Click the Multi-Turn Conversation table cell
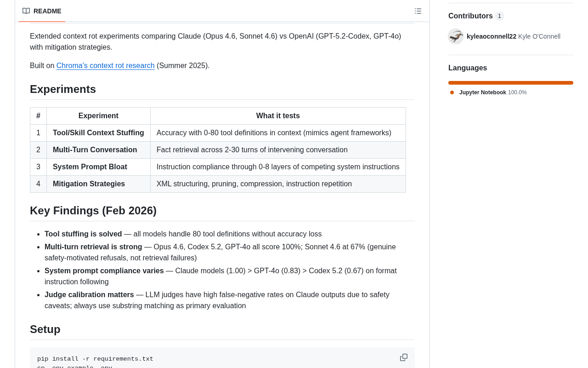This screenshot has height=368, width=588. point(98,150)
